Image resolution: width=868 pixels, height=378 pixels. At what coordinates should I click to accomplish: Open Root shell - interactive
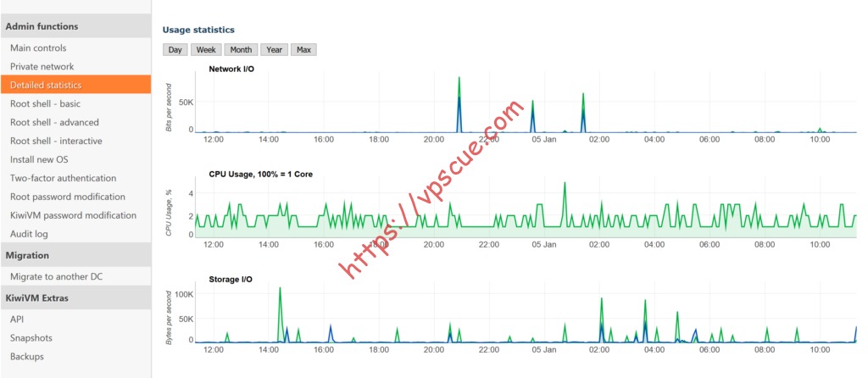(75, 141)
